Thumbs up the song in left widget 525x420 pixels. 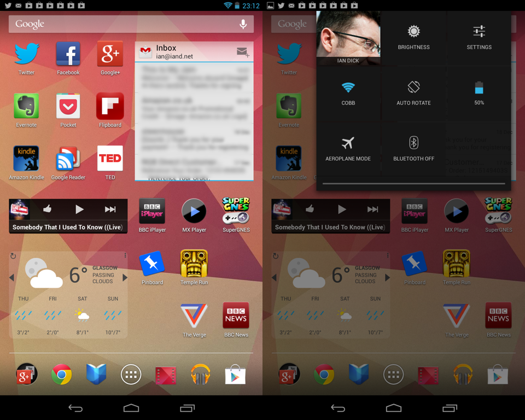47,209
